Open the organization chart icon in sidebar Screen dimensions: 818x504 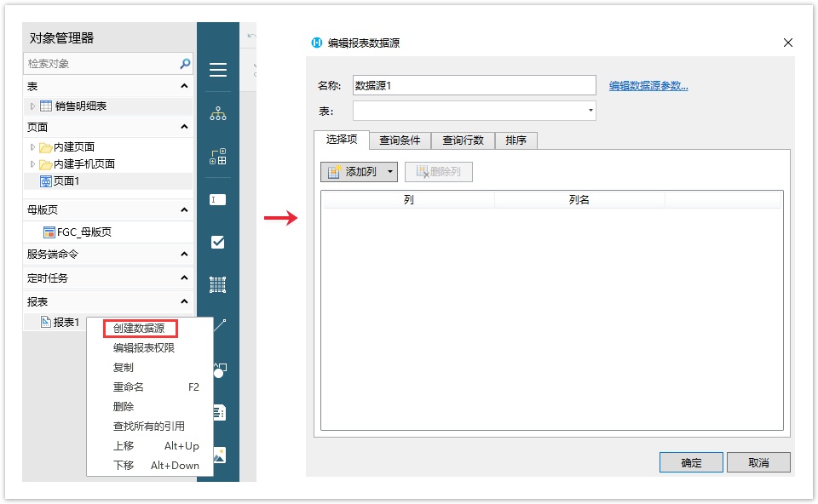218,113
